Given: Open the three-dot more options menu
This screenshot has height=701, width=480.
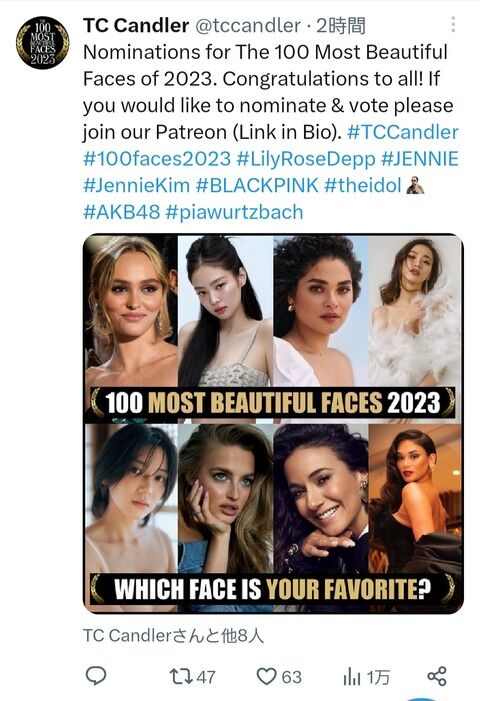Looking at the screenshot, I should click(x=453, y=25).
